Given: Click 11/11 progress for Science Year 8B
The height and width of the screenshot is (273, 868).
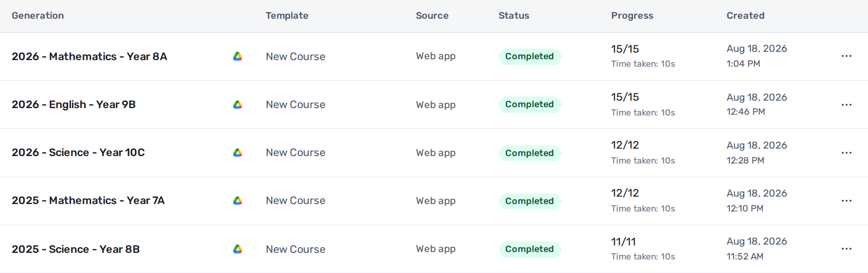Looking at the screenshot, I should pos(623,242).
